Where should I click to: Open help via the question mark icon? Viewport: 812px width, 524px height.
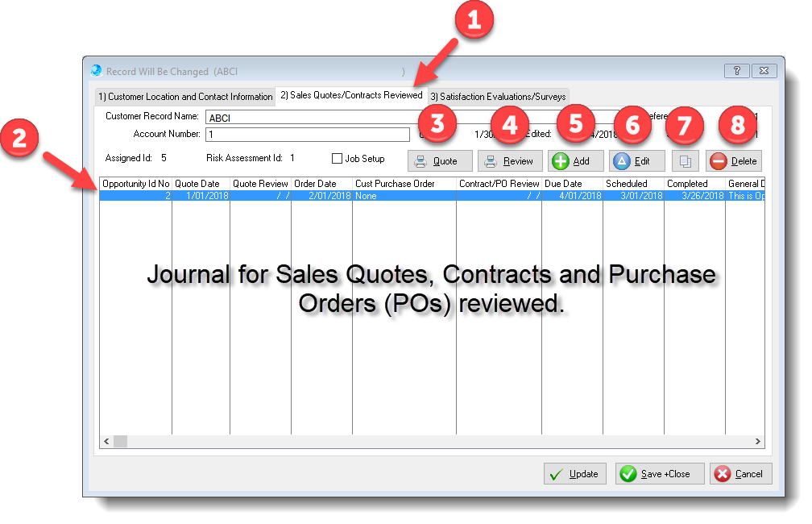click(737, 71)
